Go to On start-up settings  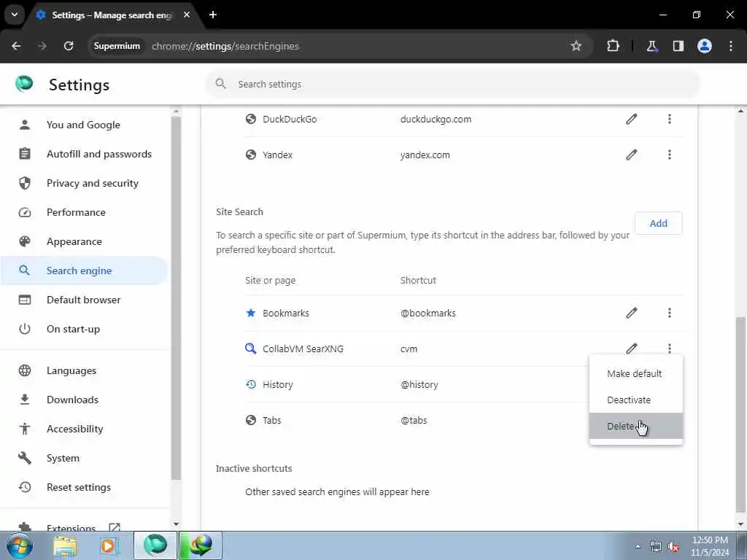point(83,329)
